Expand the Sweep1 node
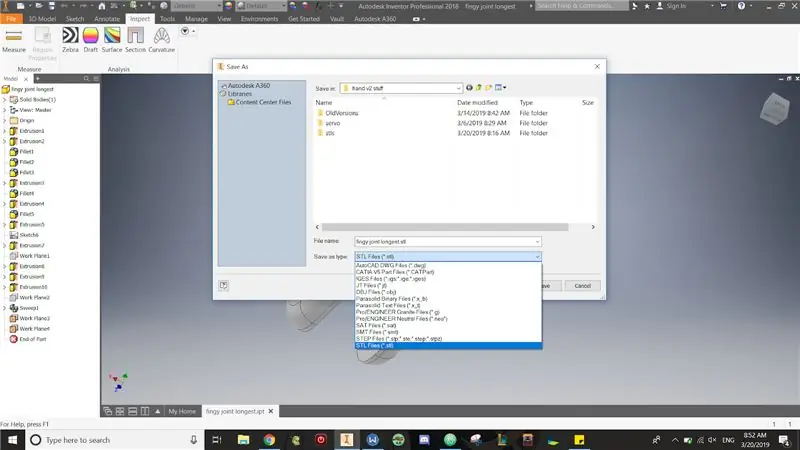800x450 pixels. click(5, 308)
